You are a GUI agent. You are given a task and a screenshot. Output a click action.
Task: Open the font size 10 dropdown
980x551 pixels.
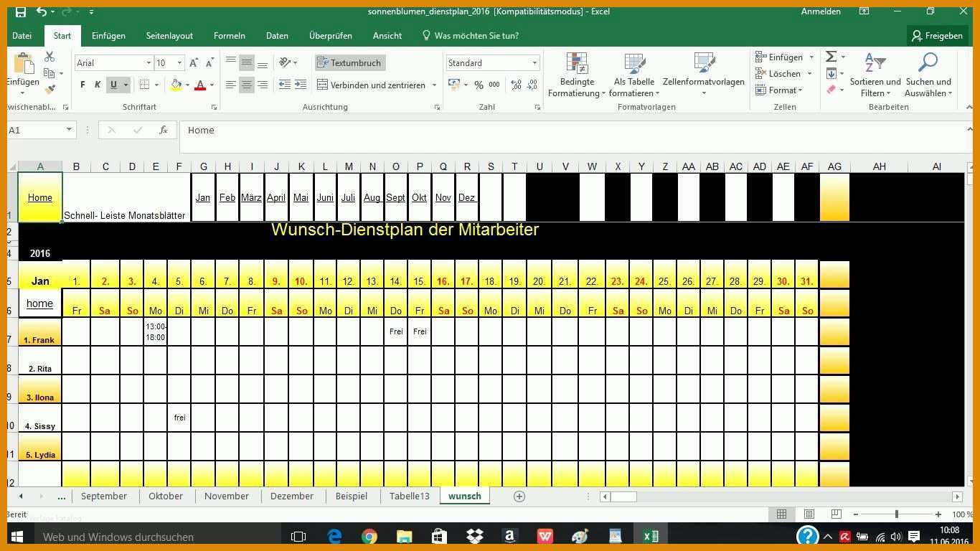tap(179, 63)
